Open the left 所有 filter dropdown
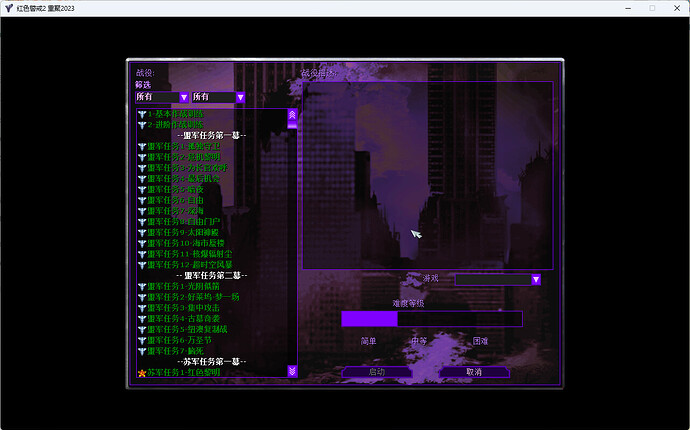This screenshot has height=430, width=690. coord(162,97)
